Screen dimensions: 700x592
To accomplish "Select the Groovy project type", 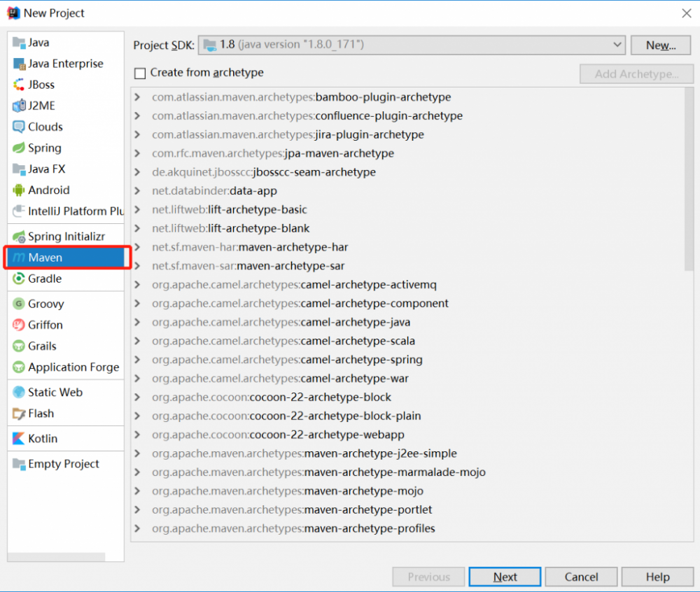I will [x=45, y=304].
